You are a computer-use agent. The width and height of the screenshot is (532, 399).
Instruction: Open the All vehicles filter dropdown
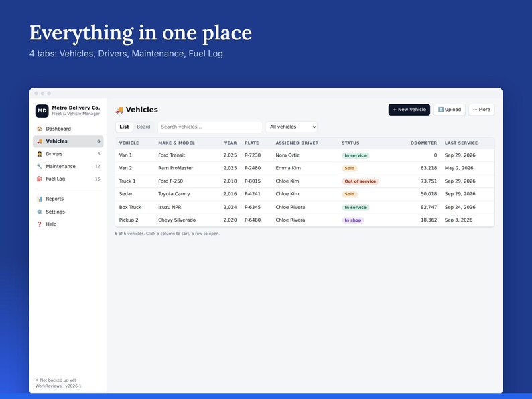coord(291,127)
